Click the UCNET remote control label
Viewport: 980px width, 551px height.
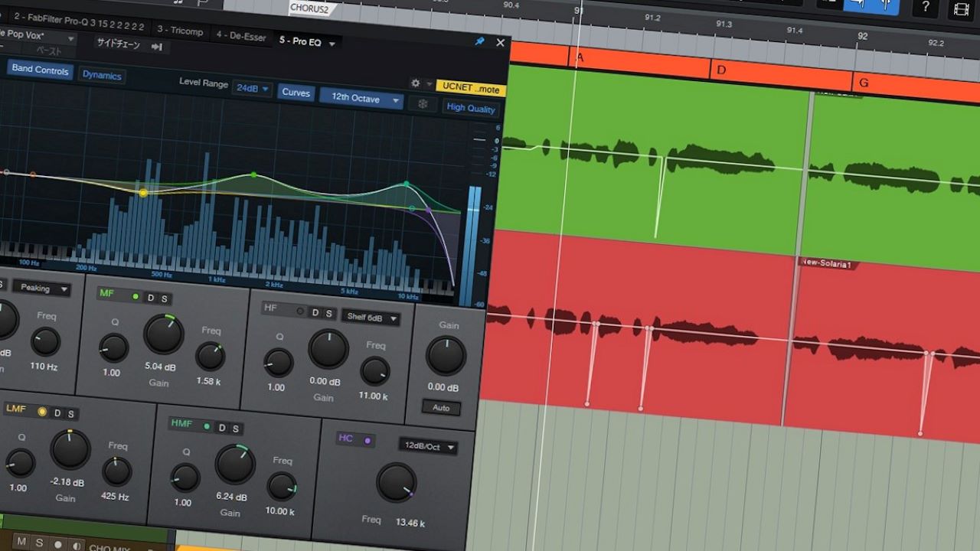(471, 88)
